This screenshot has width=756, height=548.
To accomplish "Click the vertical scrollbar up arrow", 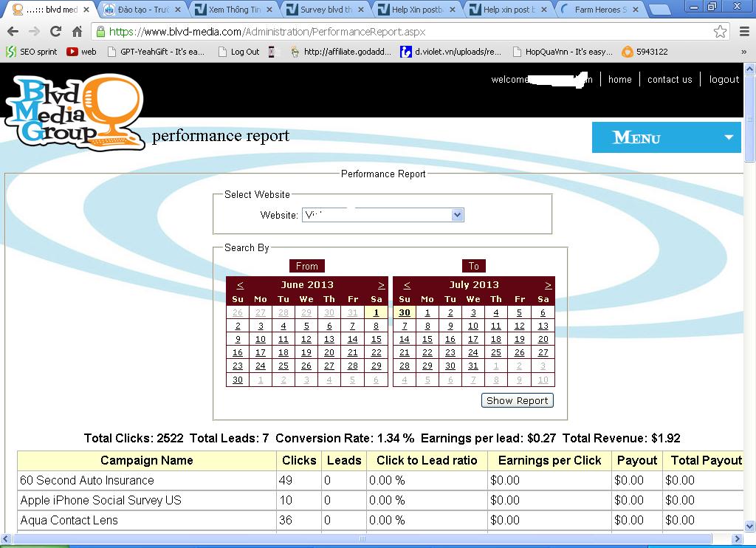I will (750, 69).
